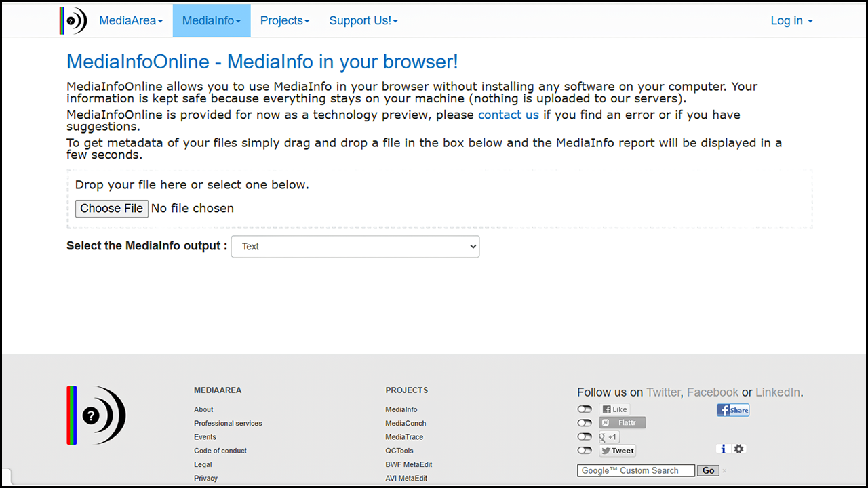Open the Professional services footer link

[x=228, y=423]
